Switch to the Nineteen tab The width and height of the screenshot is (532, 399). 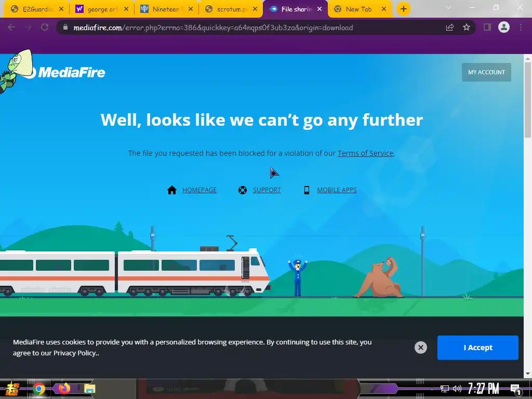(x=166, y=9)
